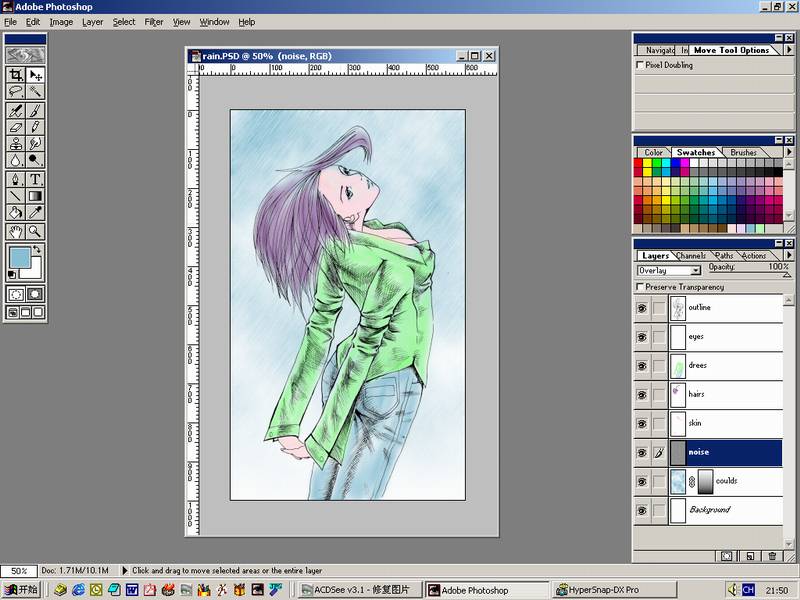
Task: Switch to the Channels tab
Action: (x=691, y=256)
